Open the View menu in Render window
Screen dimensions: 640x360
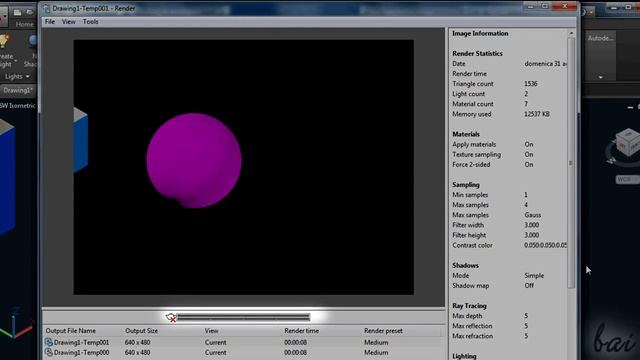pos(69,22)
